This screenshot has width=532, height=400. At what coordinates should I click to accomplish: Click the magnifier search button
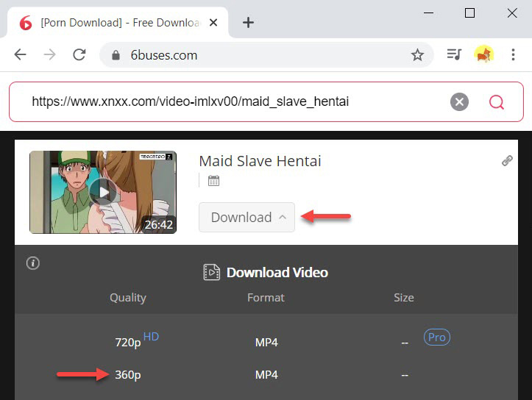tap(497, 101)
